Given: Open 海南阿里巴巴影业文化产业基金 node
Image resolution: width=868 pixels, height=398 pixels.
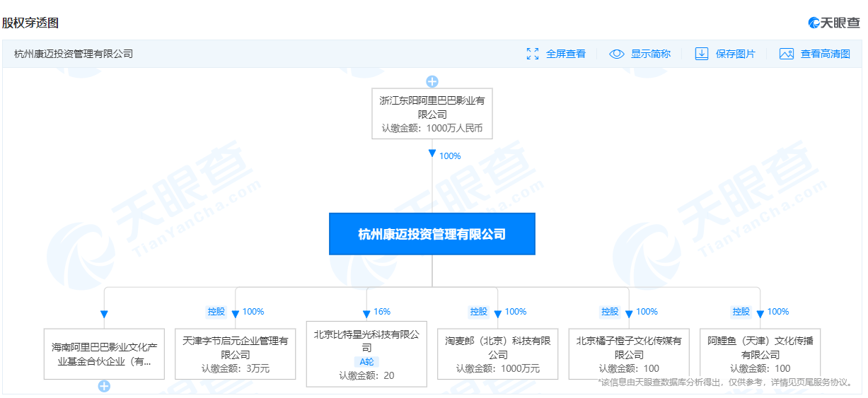Looking at the screenshot, I should click(104, 353).
